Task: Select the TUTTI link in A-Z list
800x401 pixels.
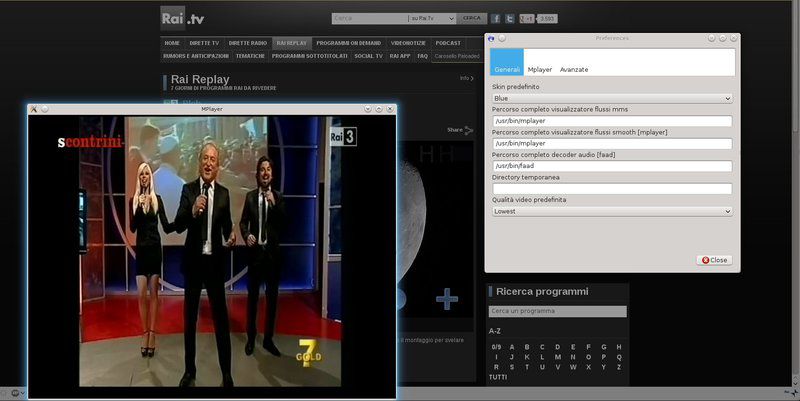Action: 497,377
